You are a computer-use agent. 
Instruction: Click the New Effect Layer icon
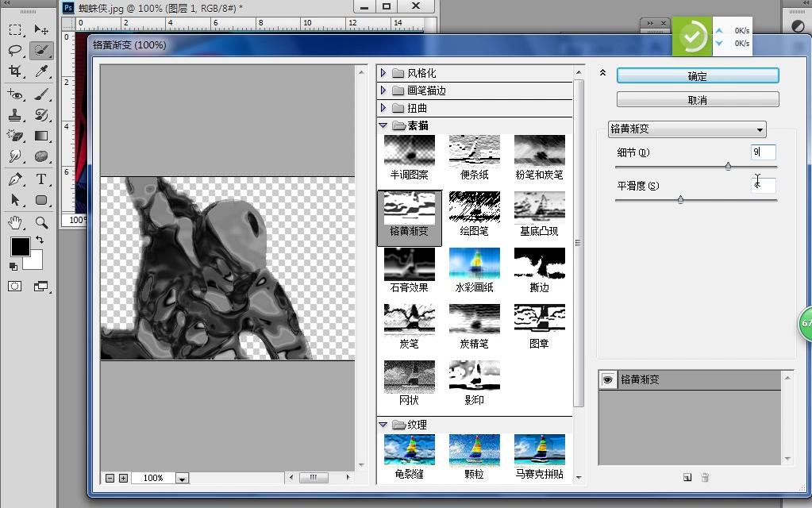[686, 477]
